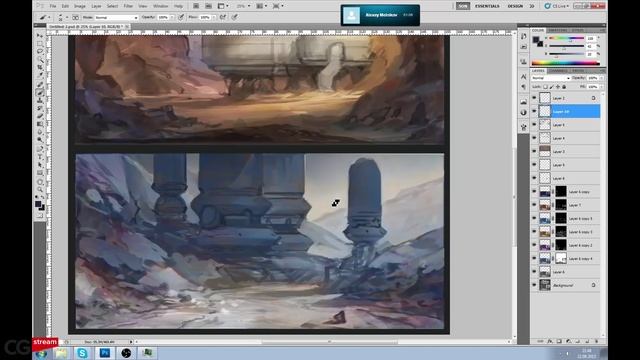640x360 pixels.
Task: Open the Window menu
Action: pyautogui.click(x=160, y=6)
